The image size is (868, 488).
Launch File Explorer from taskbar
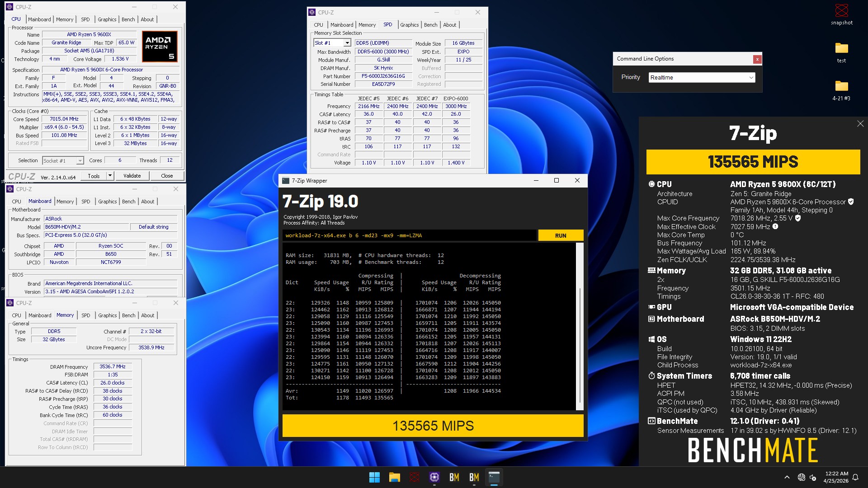coord(394,477)
